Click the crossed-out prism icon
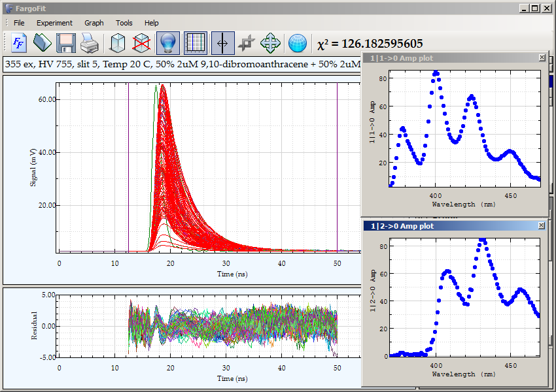The image size is (556, 392). (x=141, y=42)
